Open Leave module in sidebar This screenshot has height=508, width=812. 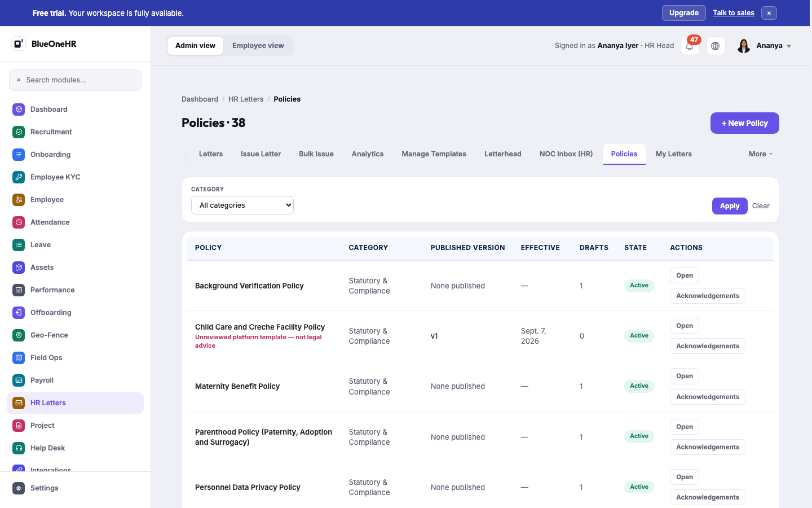[75, 245]
